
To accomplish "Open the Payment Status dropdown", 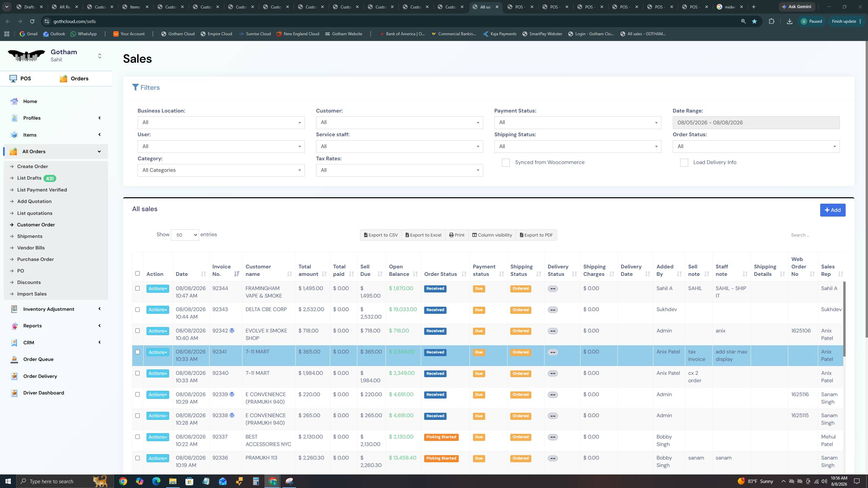I will pos(577,122).
